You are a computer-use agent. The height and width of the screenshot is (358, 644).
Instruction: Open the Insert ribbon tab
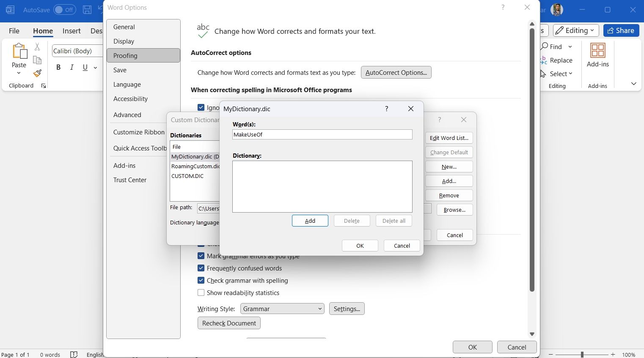(72, 31)
